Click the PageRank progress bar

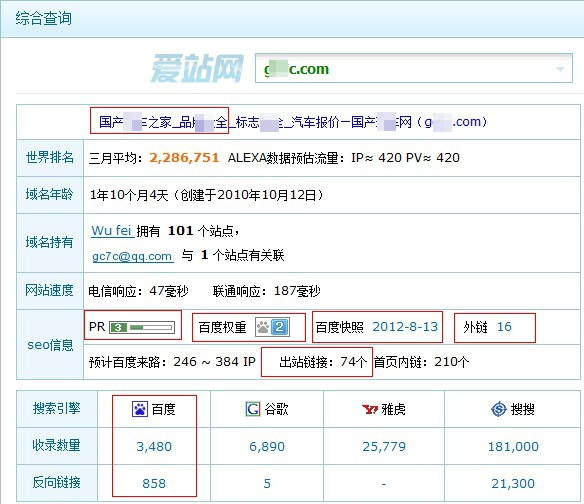tap(151, 327)
